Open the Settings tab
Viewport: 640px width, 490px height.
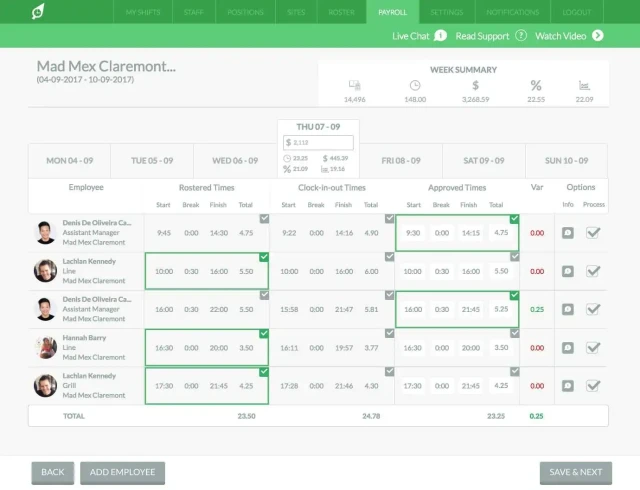pyautogui.click(x=447, y=12)
